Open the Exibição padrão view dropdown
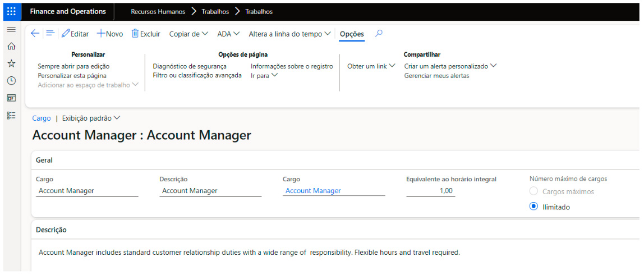 tap(91, 118)
